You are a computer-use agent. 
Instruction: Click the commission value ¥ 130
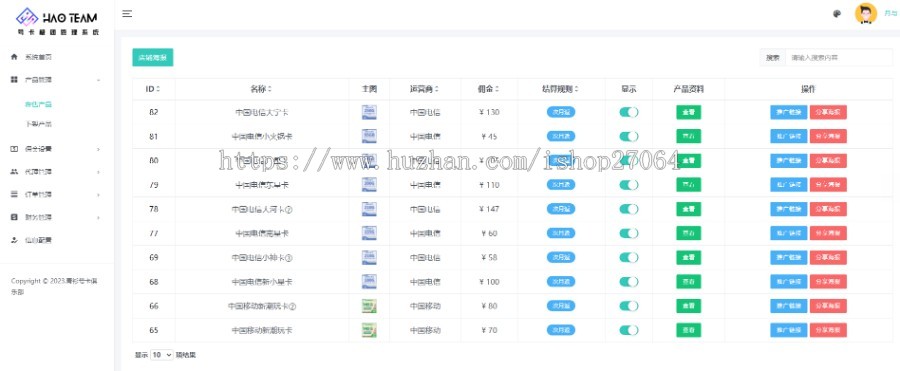[489, 112]
